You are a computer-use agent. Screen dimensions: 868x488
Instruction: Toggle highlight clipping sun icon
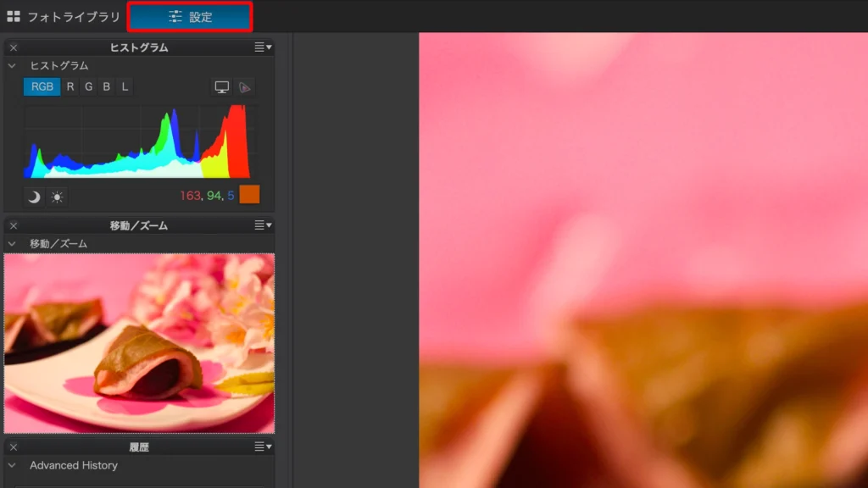coord(57,197)
